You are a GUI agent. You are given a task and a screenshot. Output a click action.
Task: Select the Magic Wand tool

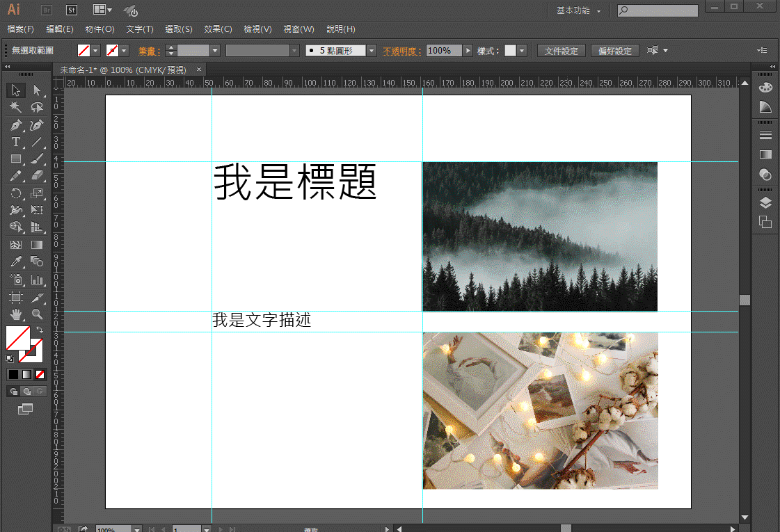(16, 107)
